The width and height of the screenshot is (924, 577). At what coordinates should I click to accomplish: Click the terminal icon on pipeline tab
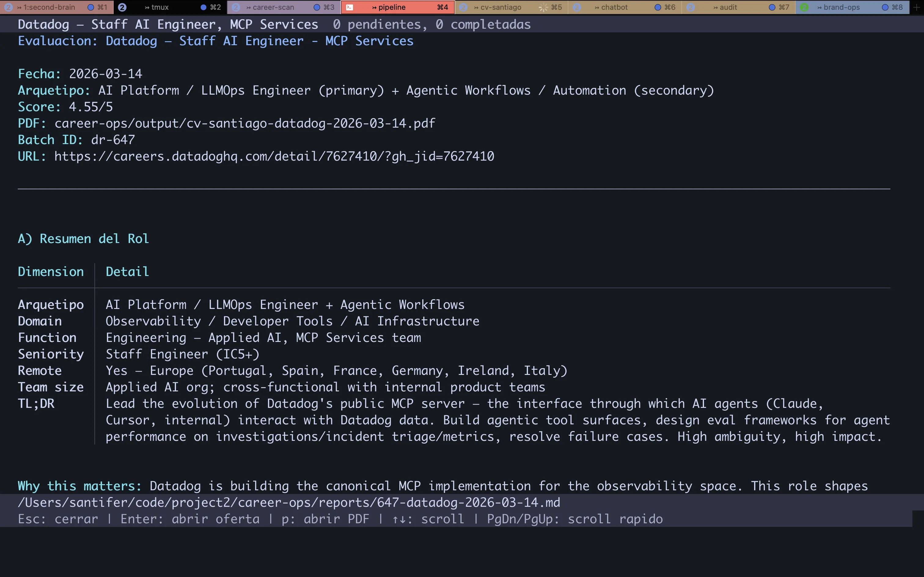pos(349,7)
